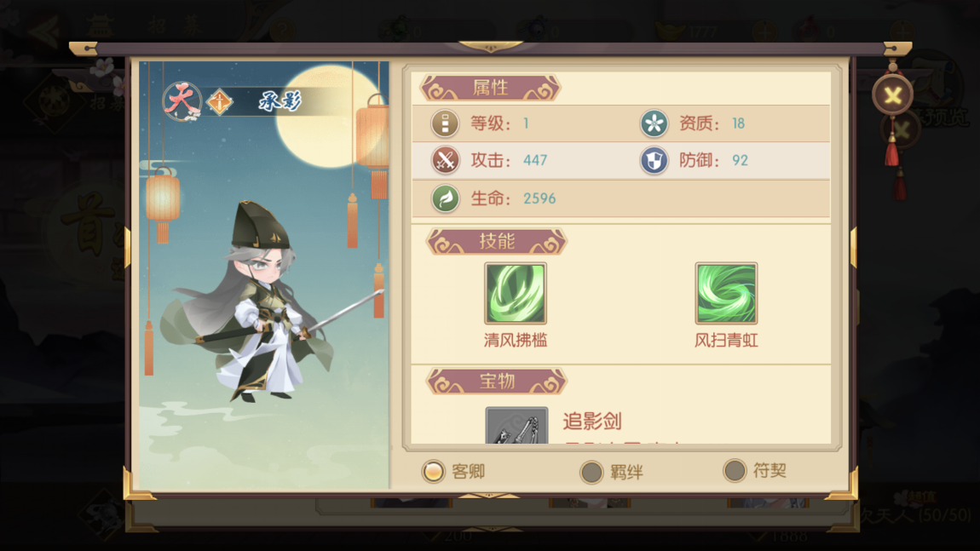980x551 pixels.
Task: Click the back arrow in the top-left
Action: tap(43, 31)
